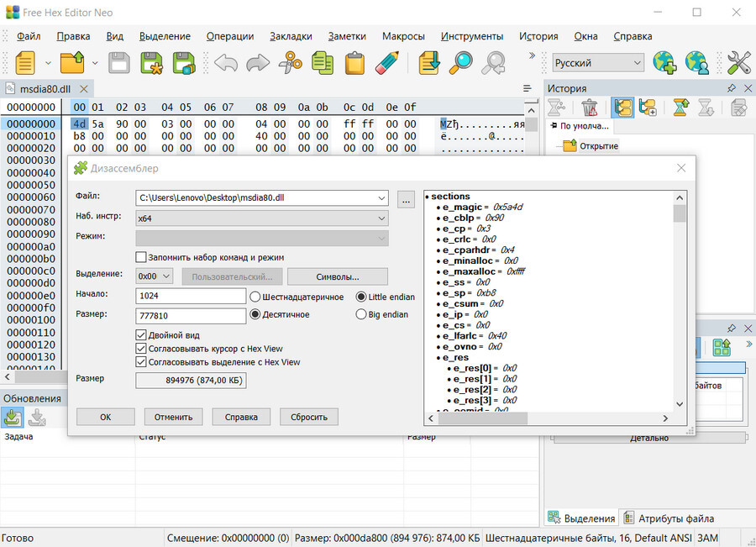Click the Справка button in the dialog
This screenshot has height=547, width=756.
tap(241, 417)
